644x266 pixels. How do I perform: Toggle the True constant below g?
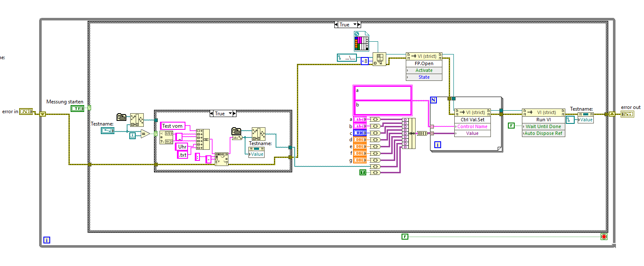362,172
